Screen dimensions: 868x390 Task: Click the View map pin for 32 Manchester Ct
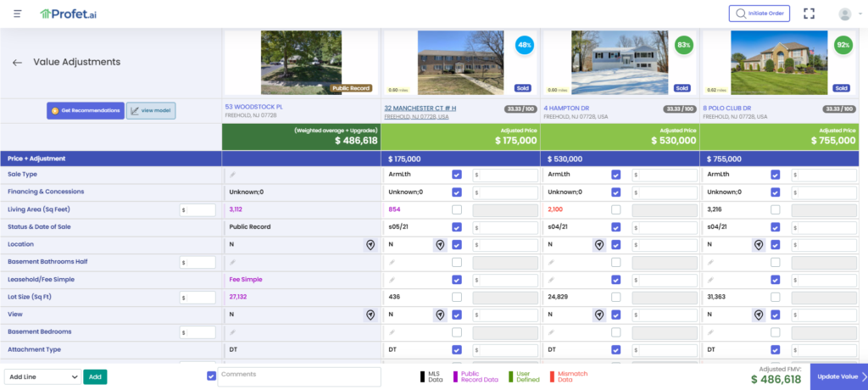440,315
